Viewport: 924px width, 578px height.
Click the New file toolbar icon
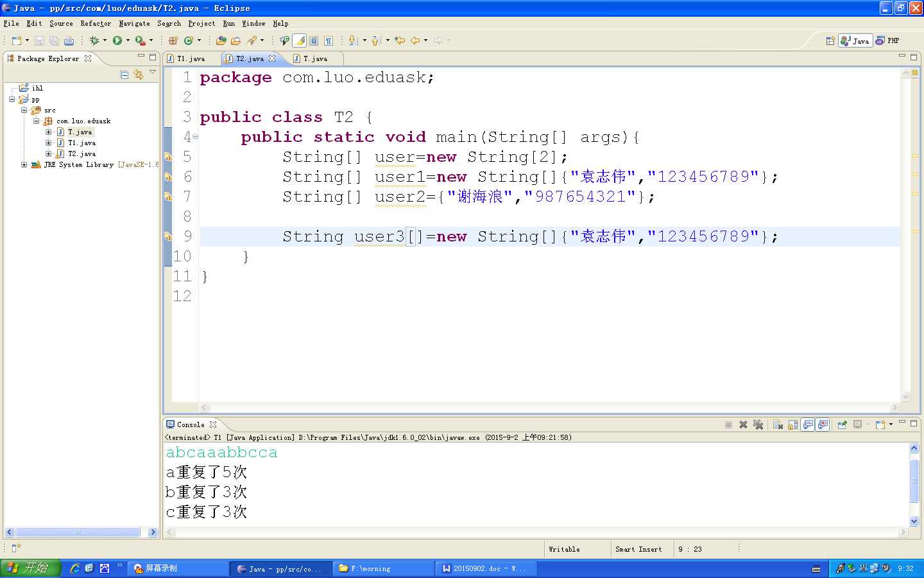click(x=17, y=40)
